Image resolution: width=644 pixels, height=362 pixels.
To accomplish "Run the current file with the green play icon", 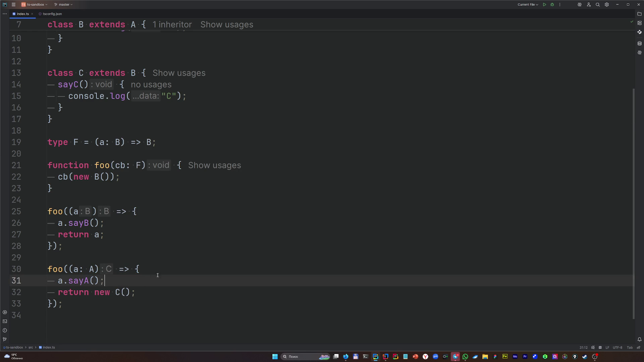I will (544, 5).
